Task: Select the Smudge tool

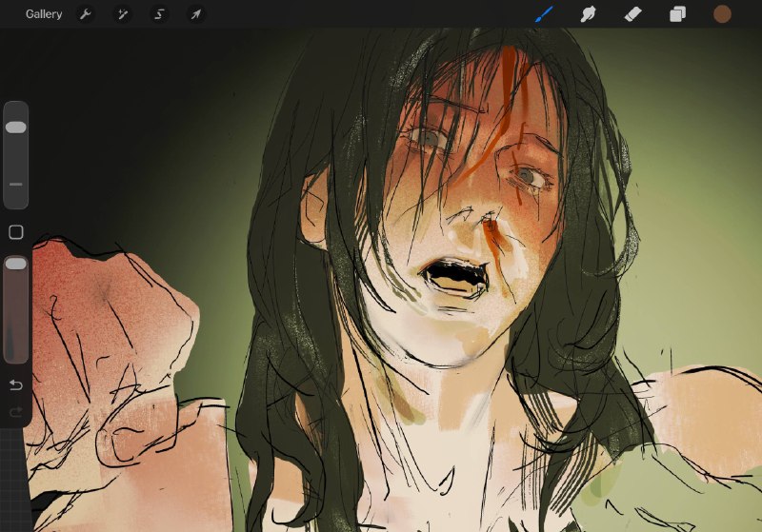Action: 588,14
